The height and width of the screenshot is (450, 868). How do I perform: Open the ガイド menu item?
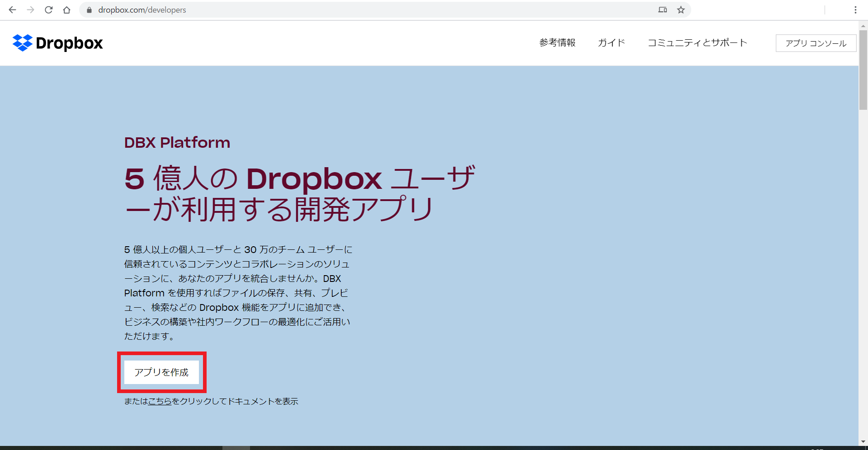(611, 43)
